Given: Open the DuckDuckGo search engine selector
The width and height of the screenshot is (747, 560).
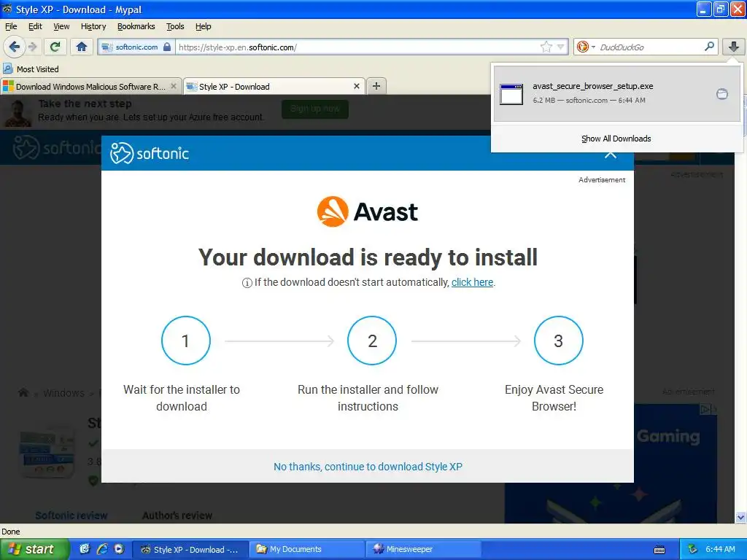Looking at the screenshot, I should 586,47.
